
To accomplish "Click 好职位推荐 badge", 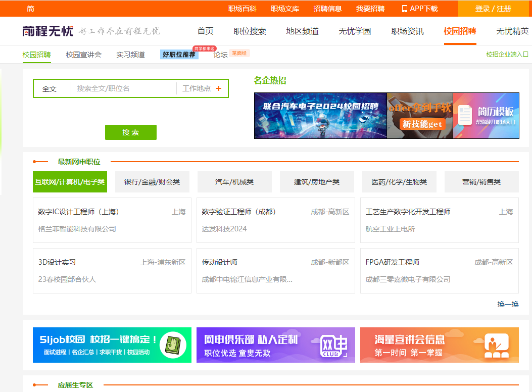I will pos(179,54).
